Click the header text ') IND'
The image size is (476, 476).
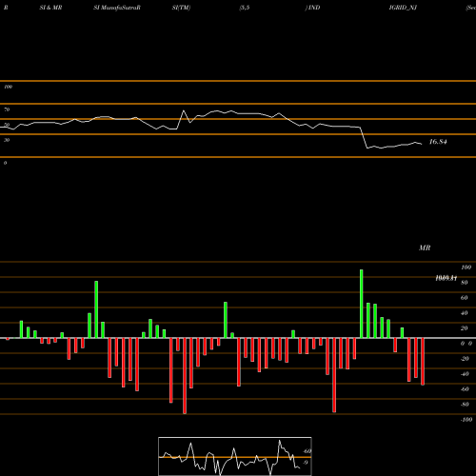point(312,8)
